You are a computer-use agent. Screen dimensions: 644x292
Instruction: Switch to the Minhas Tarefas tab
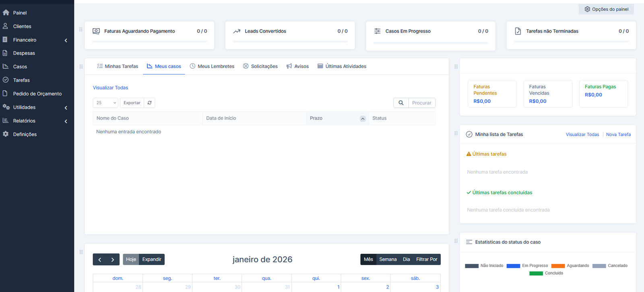tap(118, 66)
